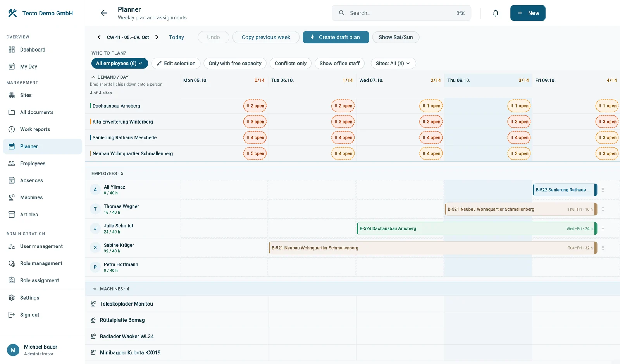Click the Absences calendar icon in sidebar

tap(12, 180)
